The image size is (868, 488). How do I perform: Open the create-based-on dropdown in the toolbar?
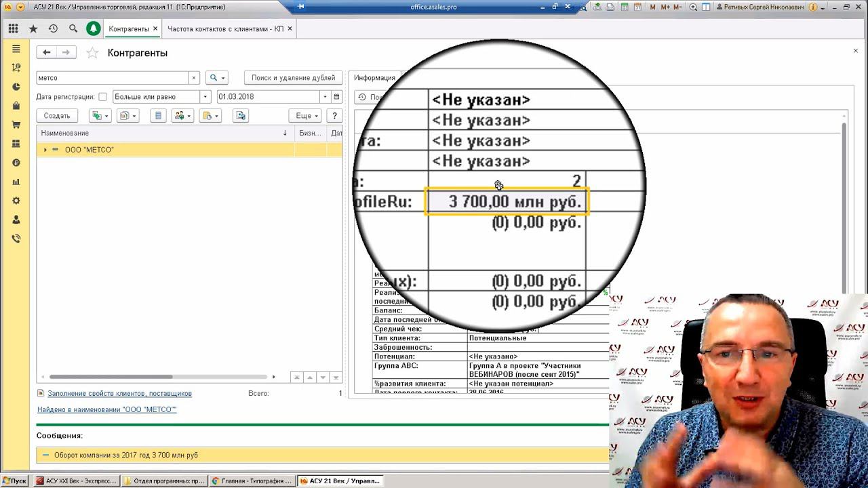[x=100, y=116]
